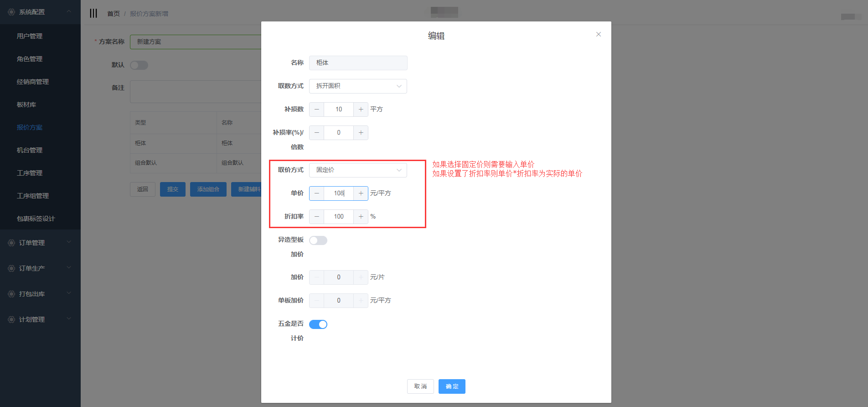Decrease 折扣率 with the minus icon

[x=317, y=217]
